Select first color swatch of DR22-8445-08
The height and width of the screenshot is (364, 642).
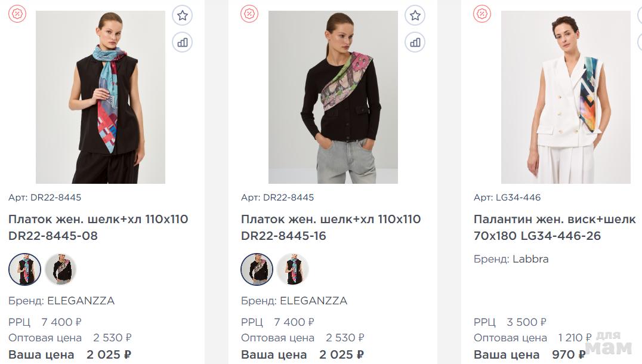click(25, 269)
